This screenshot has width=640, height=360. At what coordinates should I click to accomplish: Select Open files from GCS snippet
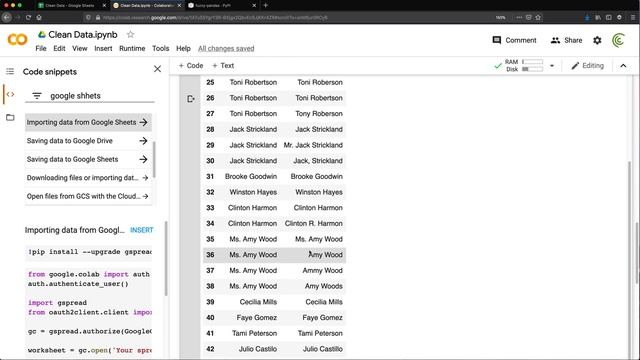(88, 196)
